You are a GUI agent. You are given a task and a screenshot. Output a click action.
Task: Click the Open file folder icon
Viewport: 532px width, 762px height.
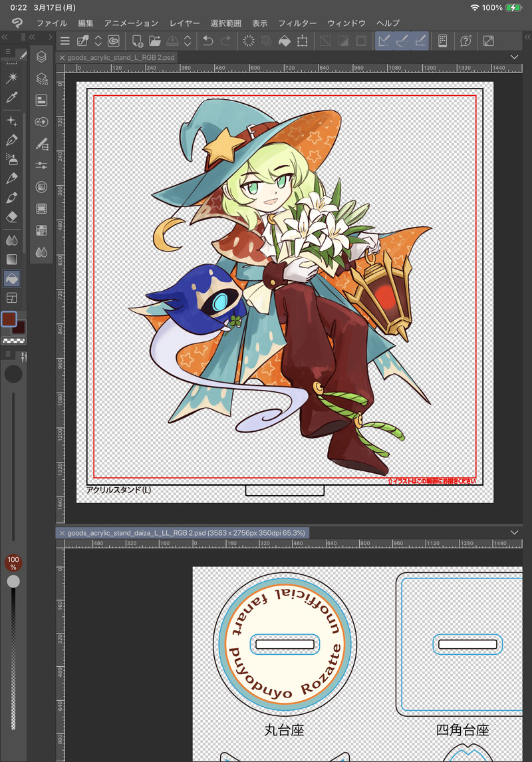tap(155, 41)
